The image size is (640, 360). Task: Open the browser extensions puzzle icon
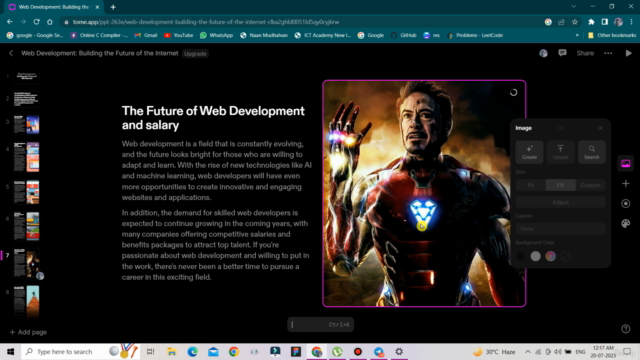point(591,22)
